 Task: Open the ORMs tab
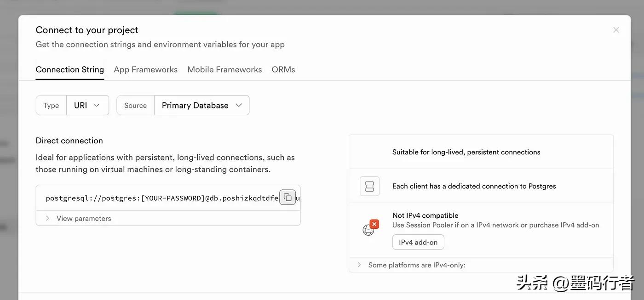283,69
